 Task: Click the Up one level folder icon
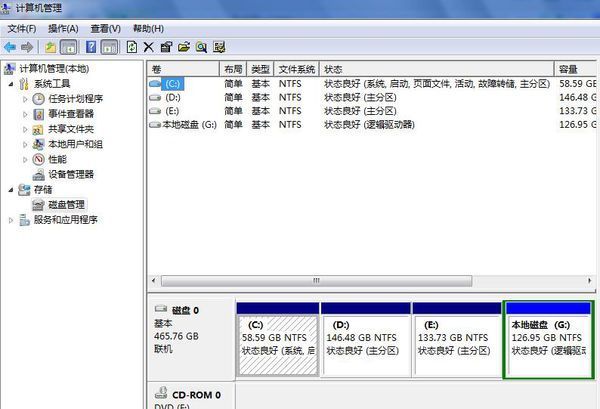click(51, 47)
